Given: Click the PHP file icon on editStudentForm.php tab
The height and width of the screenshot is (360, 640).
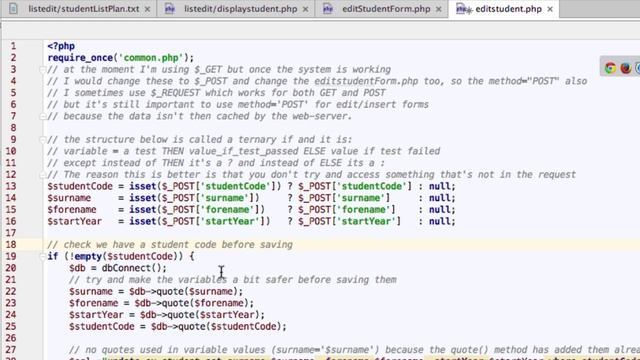Looking at the screenshot, I should [327, 9].
